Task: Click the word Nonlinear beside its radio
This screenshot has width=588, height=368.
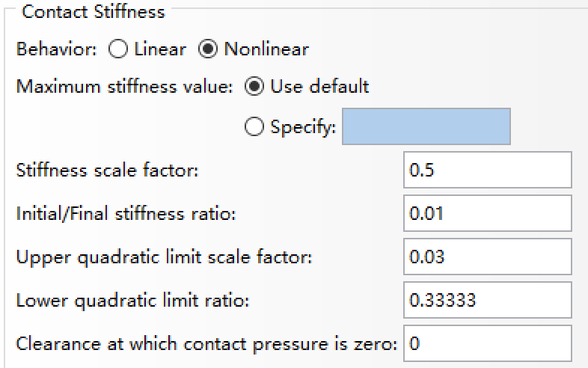Action: coord(266,50)
